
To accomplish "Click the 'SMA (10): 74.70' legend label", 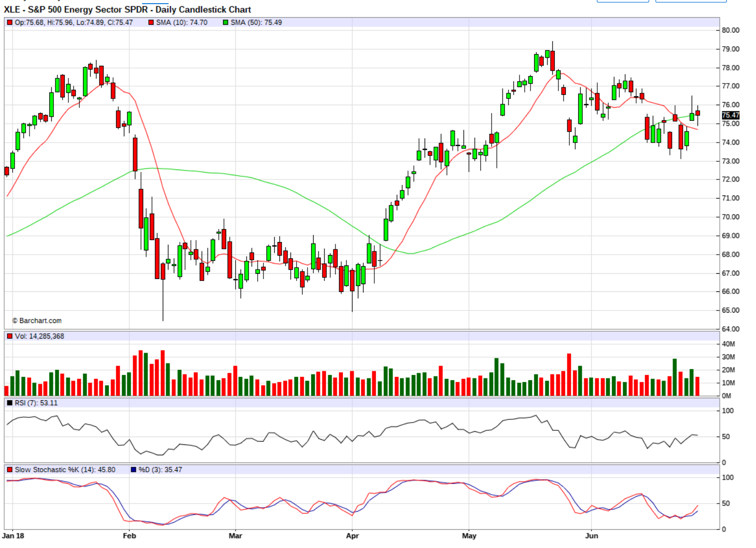I will coord(181,23).
